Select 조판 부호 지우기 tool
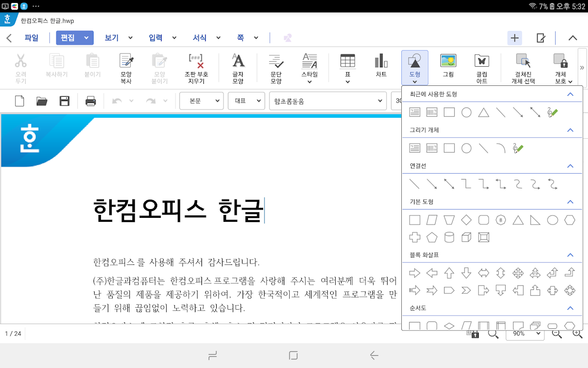Screen dimensions: 588x368 (196, 67)
